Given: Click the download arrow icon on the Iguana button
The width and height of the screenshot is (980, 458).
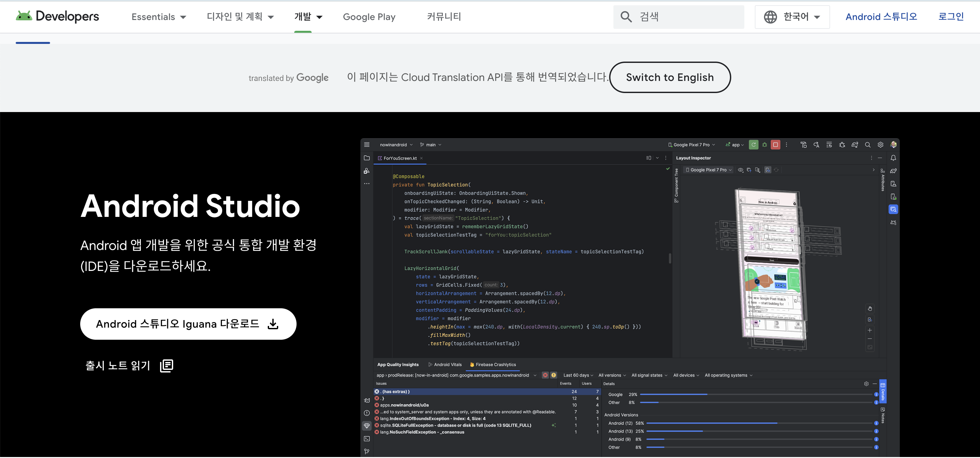Looking at the screenshot, I should point(273,324).
